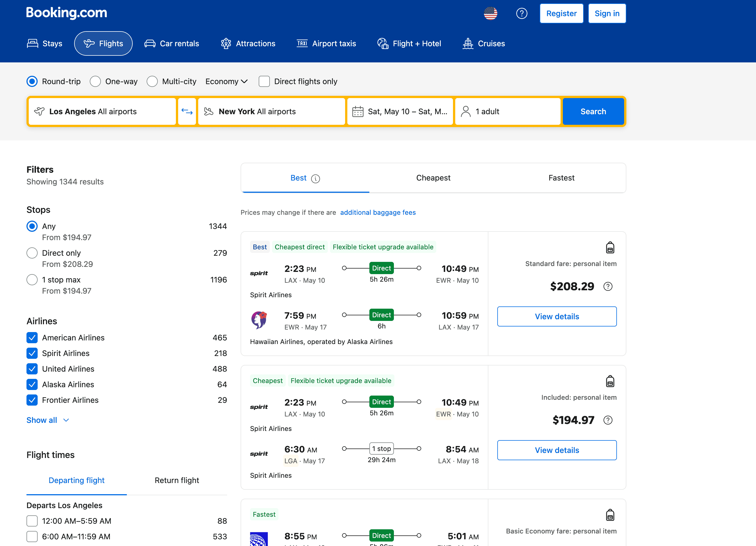756x546 pixels.
Task: Open the additional baggage fees link
Action: [x=378, y=213]
